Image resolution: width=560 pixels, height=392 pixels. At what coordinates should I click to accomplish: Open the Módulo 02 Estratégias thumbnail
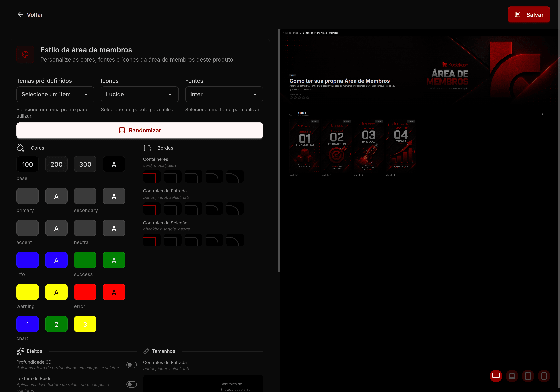(337, 146)
